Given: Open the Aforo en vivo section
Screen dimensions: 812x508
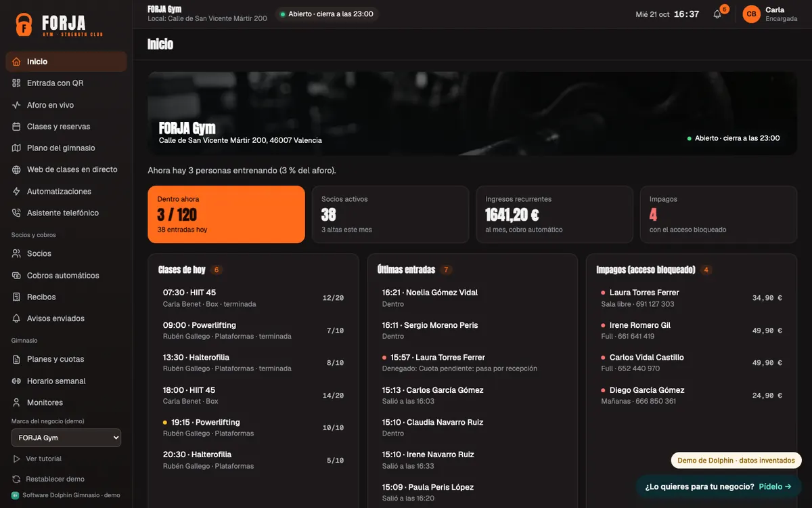Looking at the screenshot, I should (x=66, y=105).
